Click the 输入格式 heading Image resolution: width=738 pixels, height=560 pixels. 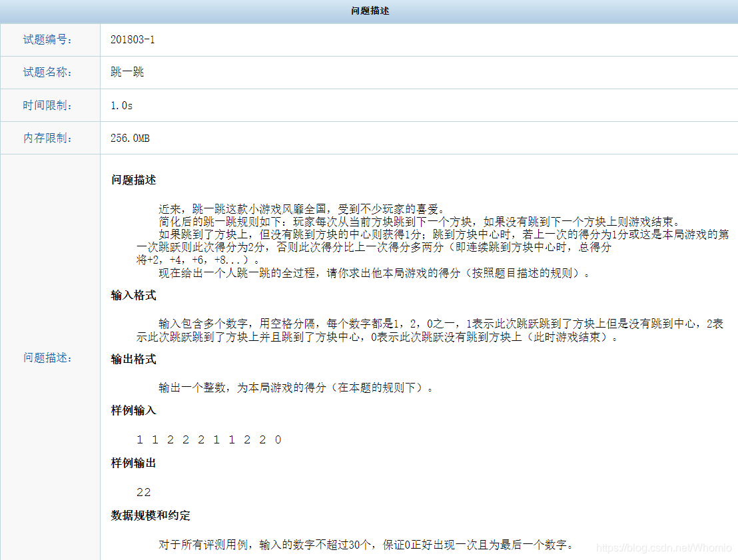[x=134, y=295]
